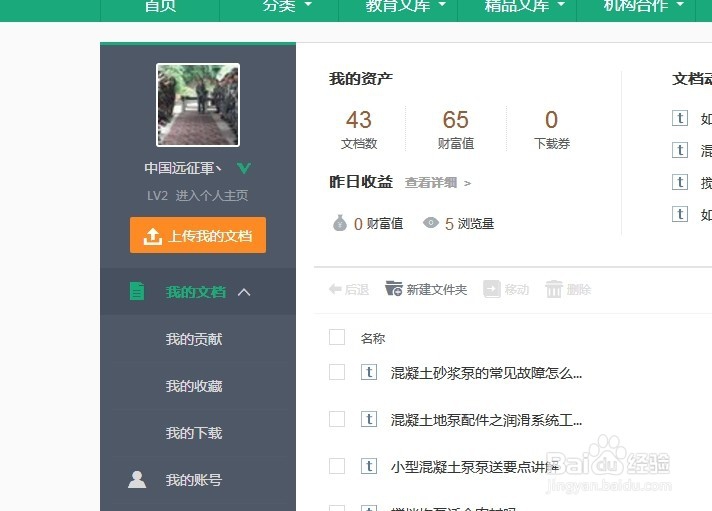This screenshot has width=712, height=511.
Task: Click the second t icon under 文档动态
Action: tap(680, 150)
